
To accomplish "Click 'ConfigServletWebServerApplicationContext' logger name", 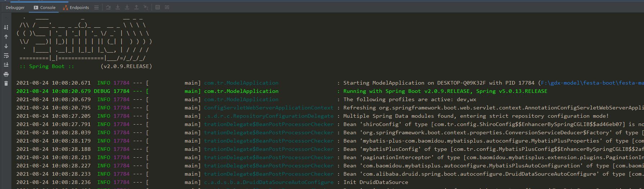I will tap(269, 108).
